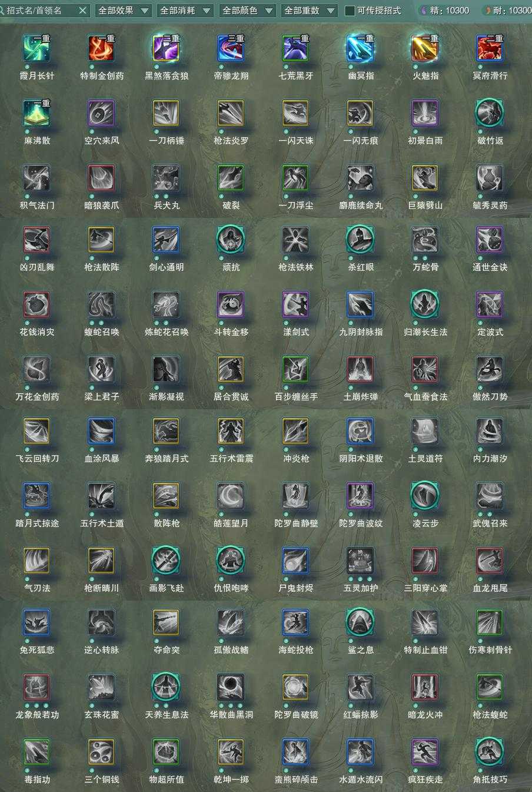Click the 毒指功 skill name

click(x=37, y=779)
